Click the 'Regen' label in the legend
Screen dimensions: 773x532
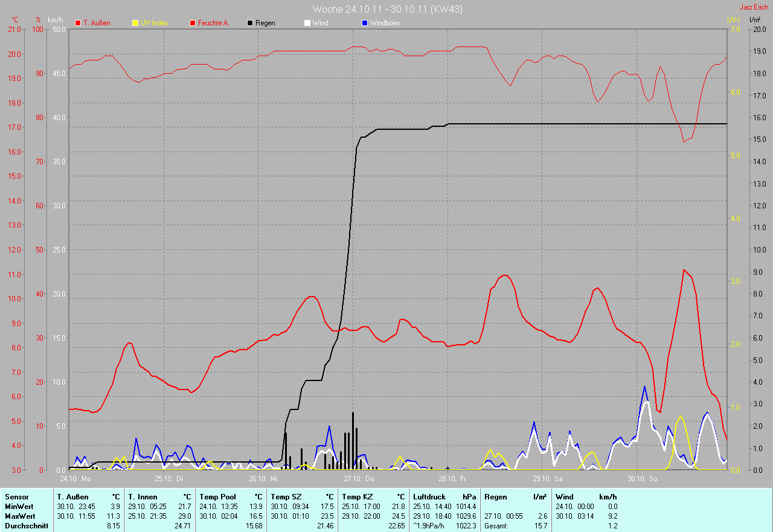pos(265,23)
